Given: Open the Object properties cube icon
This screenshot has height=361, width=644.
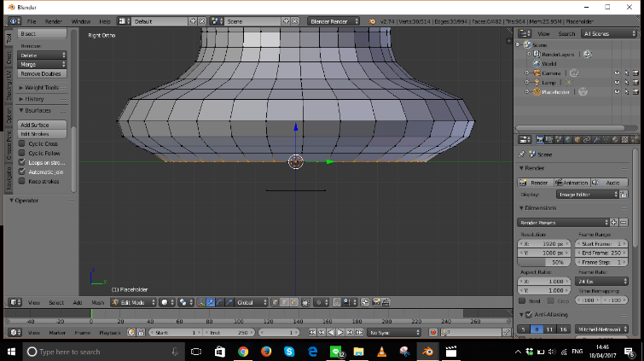Looking at the screenshot, I should 577,140.
